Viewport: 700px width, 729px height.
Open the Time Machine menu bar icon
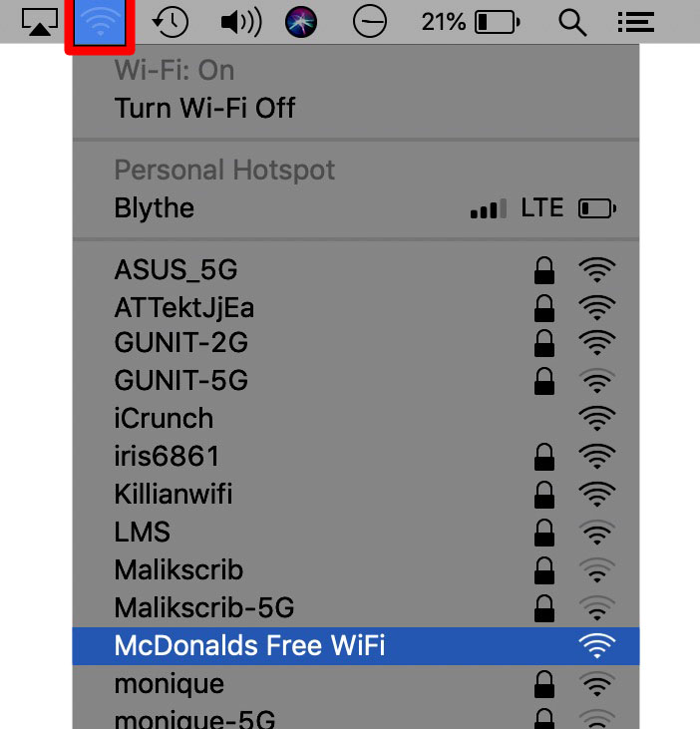coord(171,22)
